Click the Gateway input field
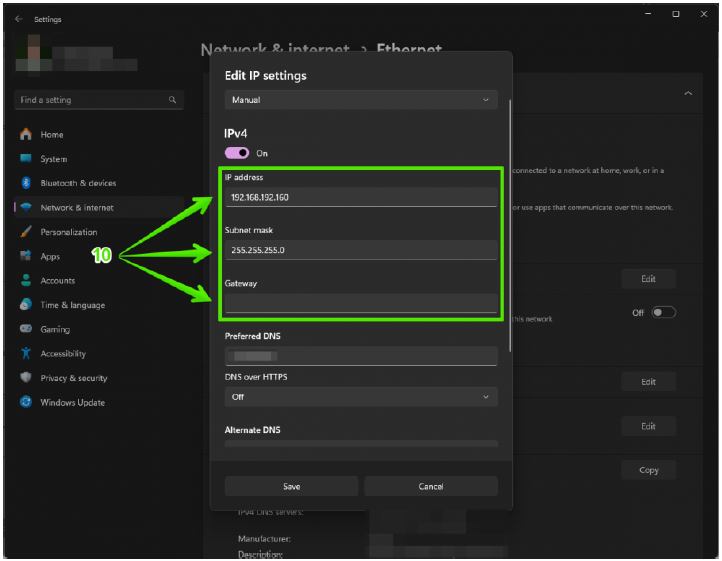The height and width of the screenshot is (561, 722). pos(360,303)
